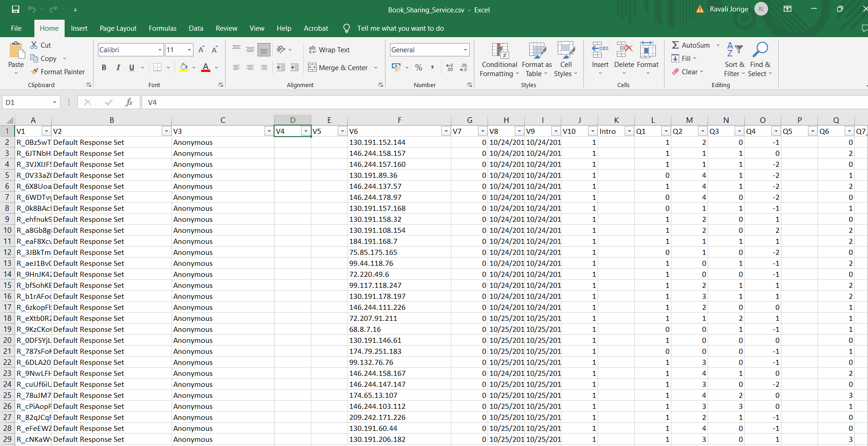Click the Underline button
Viewport: 868px width, 446px height.
coord(132,67)
